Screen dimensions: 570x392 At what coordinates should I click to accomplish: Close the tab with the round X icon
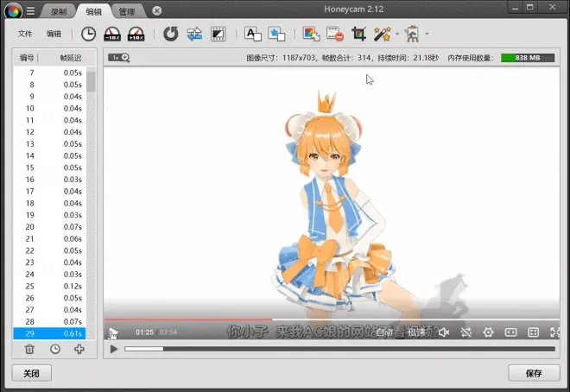[156, 11]
